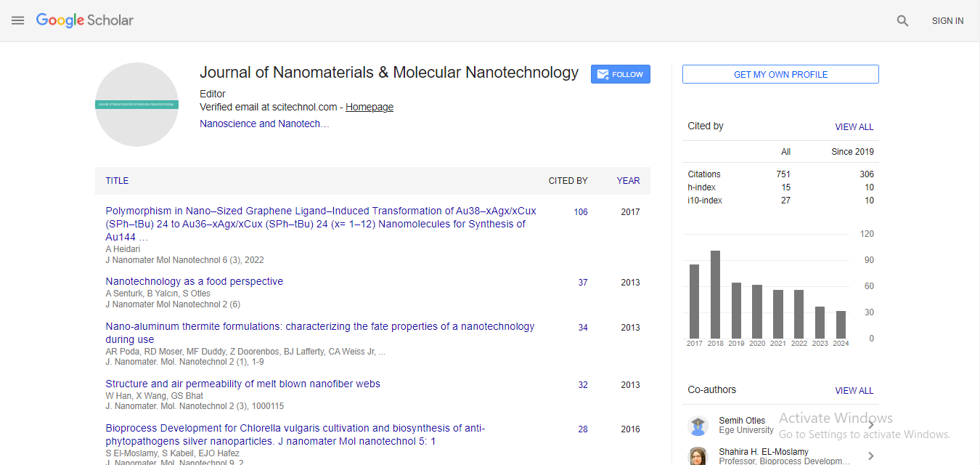Open Semih Otles co-author profile name
The height and width of the screenshot is (465, 980).
tap(742, 421)
